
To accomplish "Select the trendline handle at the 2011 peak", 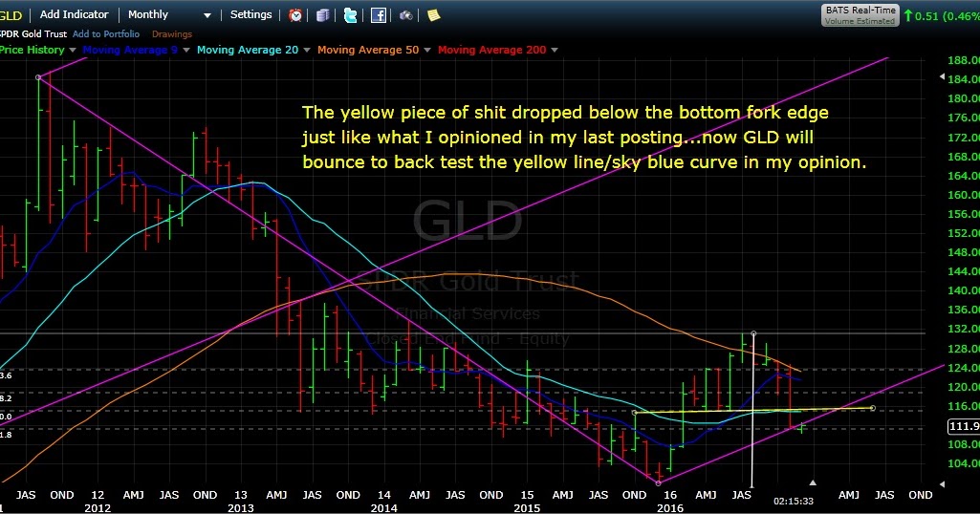I will pyautogui.click(x=39, y=77).
